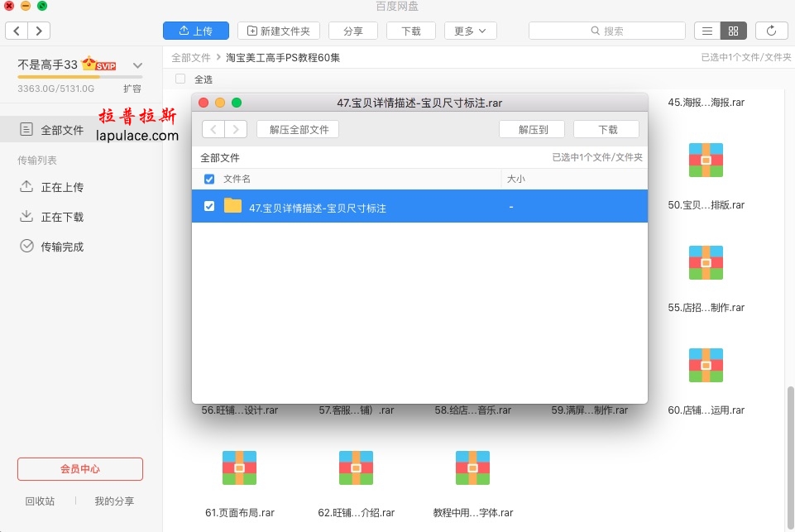The width and height of the screenshot is (795, 532).
Task: Expand account menu next to 不是高手33
Action: click(x=137, y=65)
